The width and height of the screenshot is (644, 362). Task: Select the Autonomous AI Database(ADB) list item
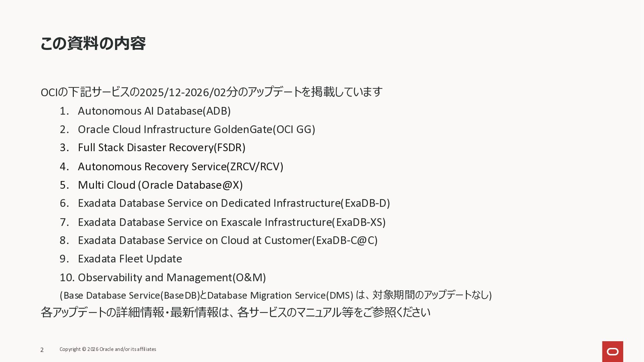[154, 111]
